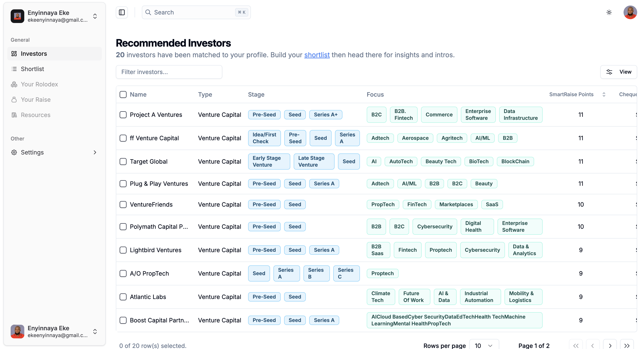This screenshot has height=349, width=644.
Task: Expand the Settings submenu chevron
Action: click(x=95, y=152)
